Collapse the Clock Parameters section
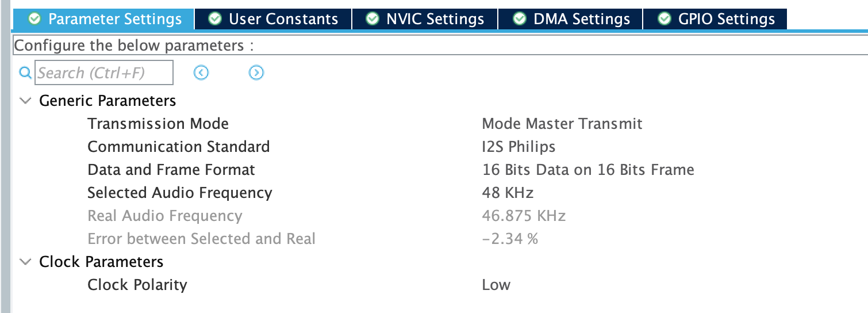This screenshot has height=313, width=868. 25,262
